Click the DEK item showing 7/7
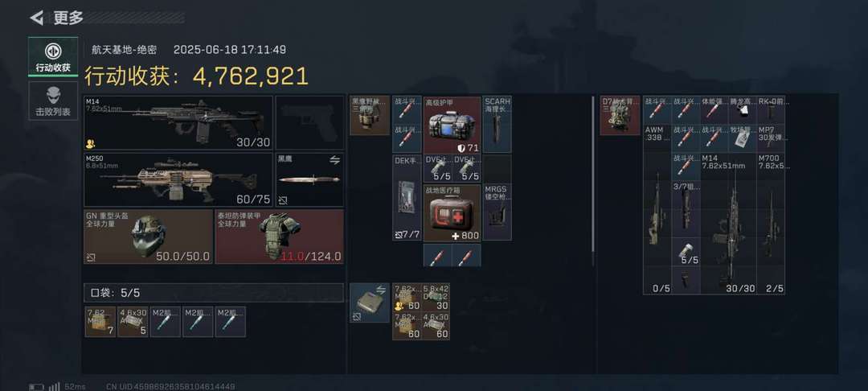868x391 pixels. tap(407, 198)
